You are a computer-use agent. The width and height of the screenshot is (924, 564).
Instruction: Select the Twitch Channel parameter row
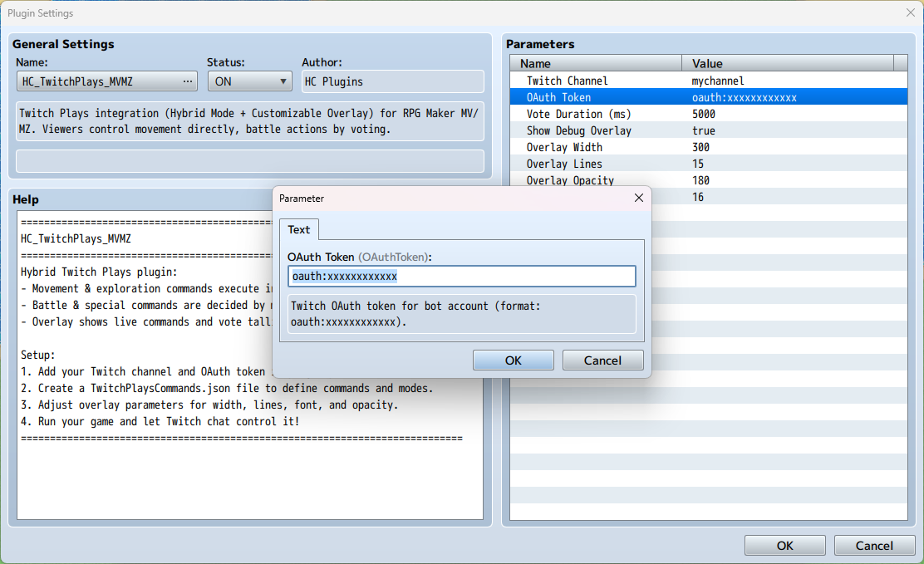[x=708, y=81]
